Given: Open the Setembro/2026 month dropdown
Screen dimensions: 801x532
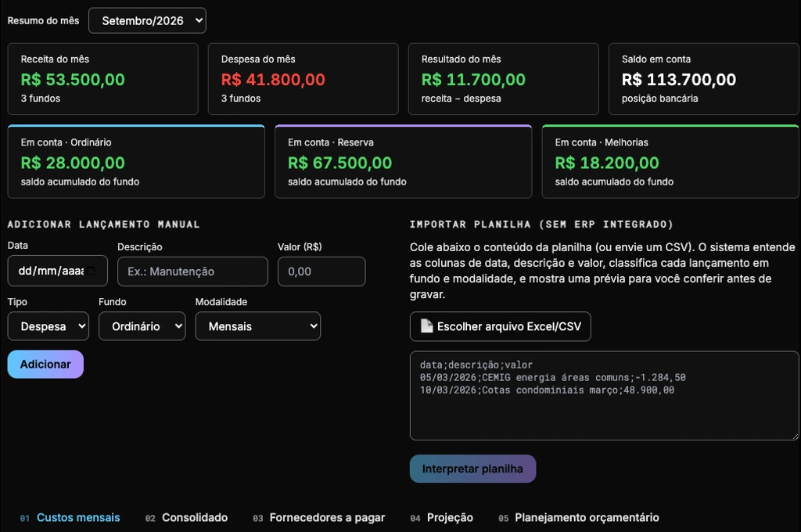Looking at the screenshot, I should (x=147, y=20).
